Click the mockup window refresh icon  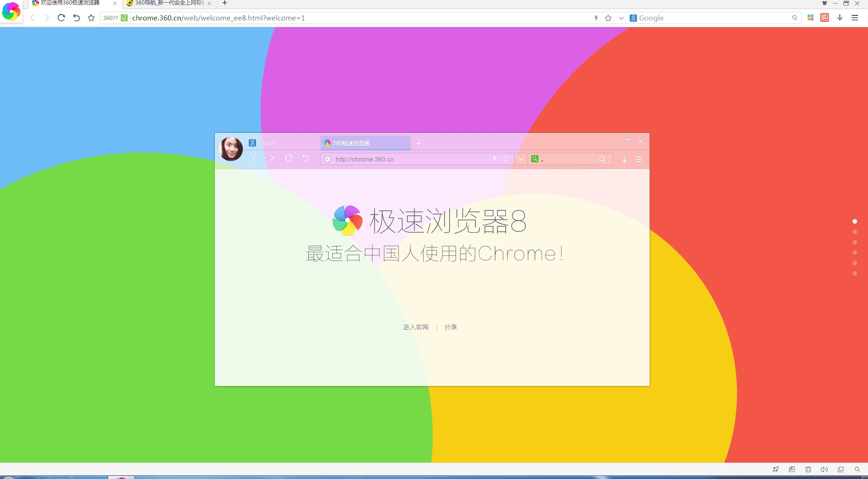pos(289,158)
